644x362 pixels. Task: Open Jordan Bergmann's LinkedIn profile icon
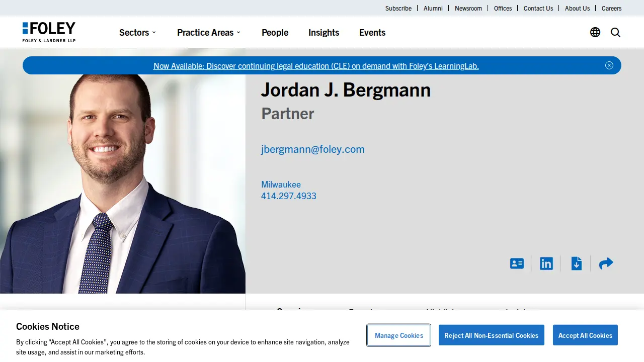[546, 263]
